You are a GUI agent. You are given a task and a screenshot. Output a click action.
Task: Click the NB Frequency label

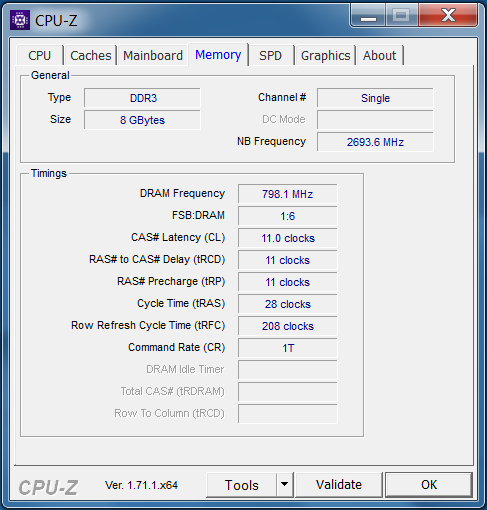pyautogui.click(x=271, y=141)
